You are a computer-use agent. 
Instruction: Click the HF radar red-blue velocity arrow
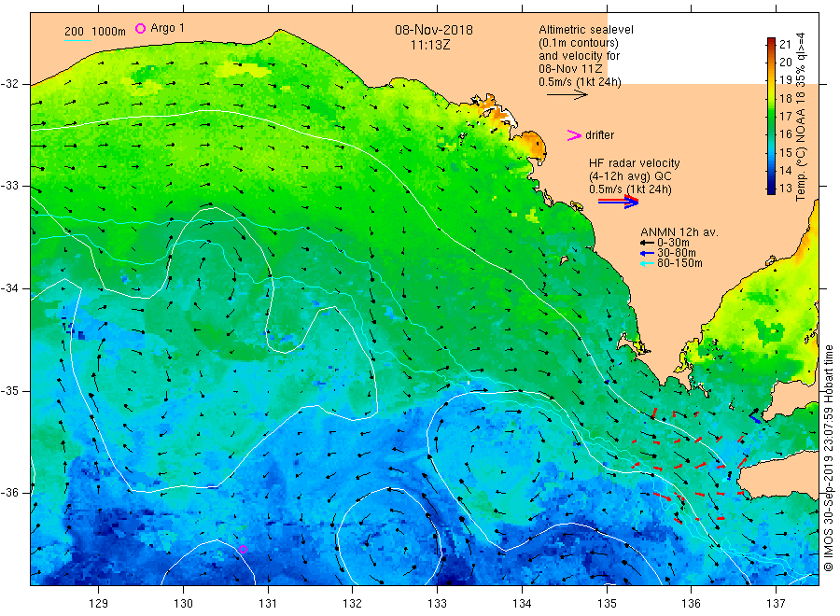click(618, 202)
